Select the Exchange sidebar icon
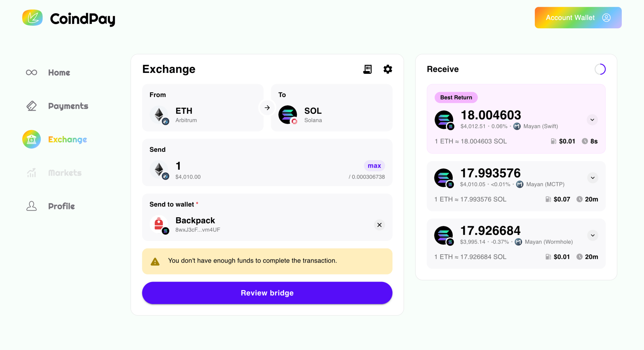Viewport: 644px width, 350px height. point(31,139)
